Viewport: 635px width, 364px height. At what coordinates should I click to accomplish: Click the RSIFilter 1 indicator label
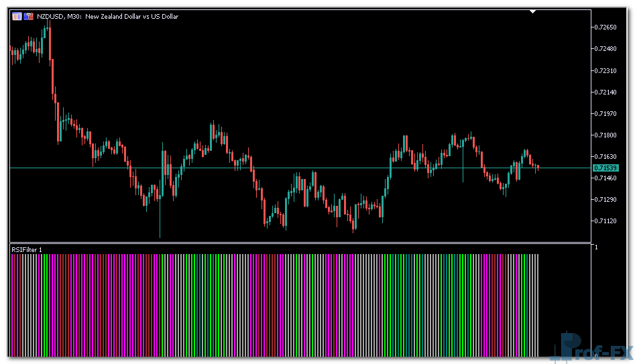[27, 249]
